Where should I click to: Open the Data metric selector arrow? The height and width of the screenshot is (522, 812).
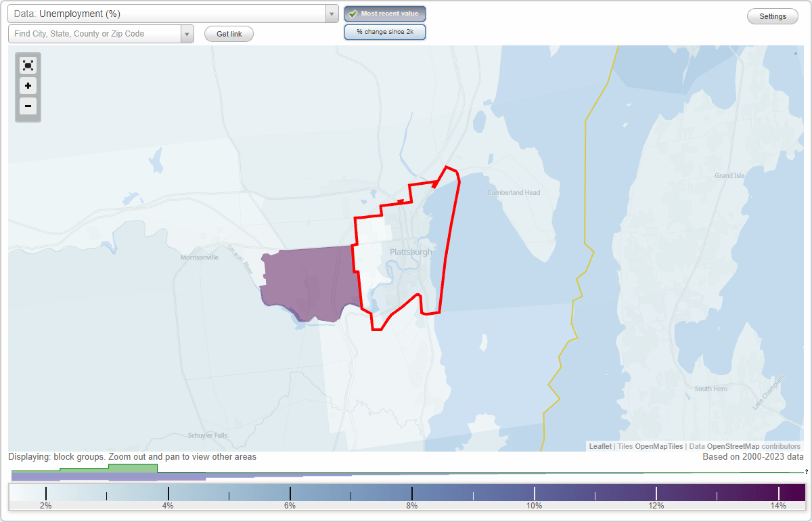[331, 13]
